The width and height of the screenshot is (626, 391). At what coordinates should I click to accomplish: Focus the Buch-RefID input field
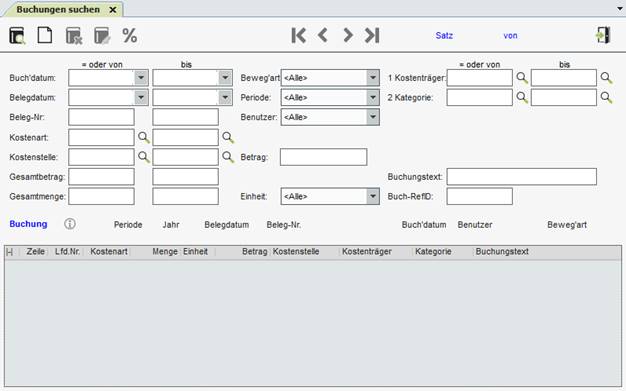(x=479, y=196)
